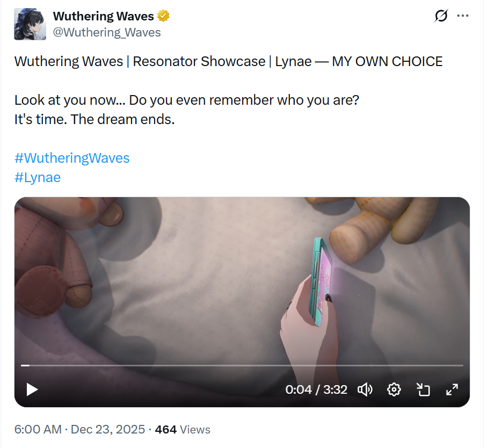Open the Wuthering Waves profile avatar
495x448 pixels.
tap(30, 24)
